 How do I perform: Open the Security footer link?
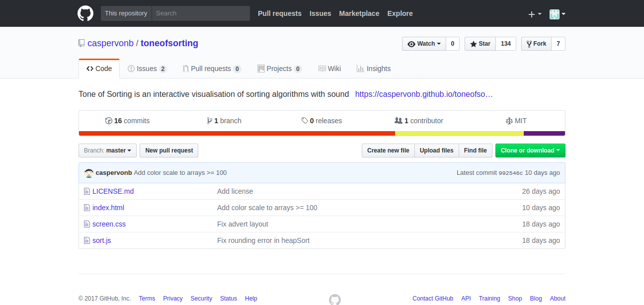coord(201,299)
